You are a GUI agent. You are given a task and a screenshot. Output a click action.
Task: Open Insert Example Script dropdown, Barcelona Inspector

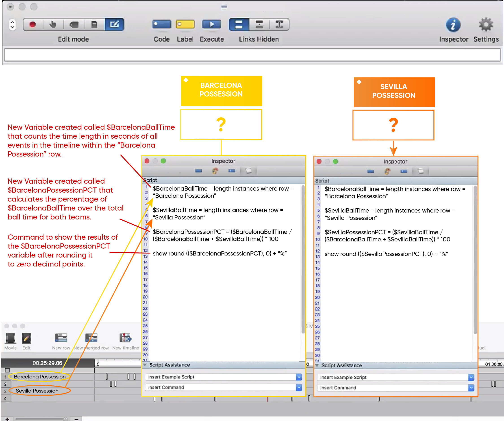pos(224,377)
